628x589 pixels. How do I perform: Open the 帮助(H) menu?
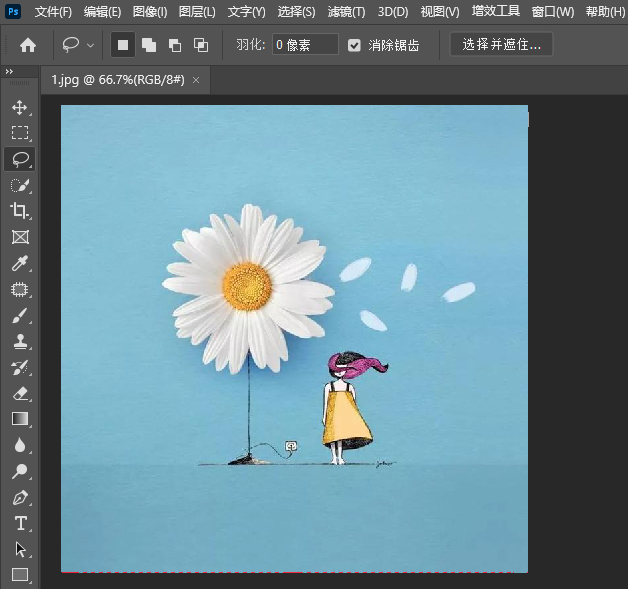coord(605,12)
